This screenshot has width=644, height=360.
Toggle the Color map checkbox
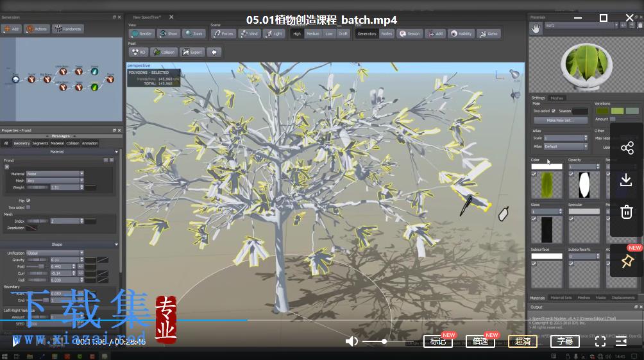coord(534,175)
